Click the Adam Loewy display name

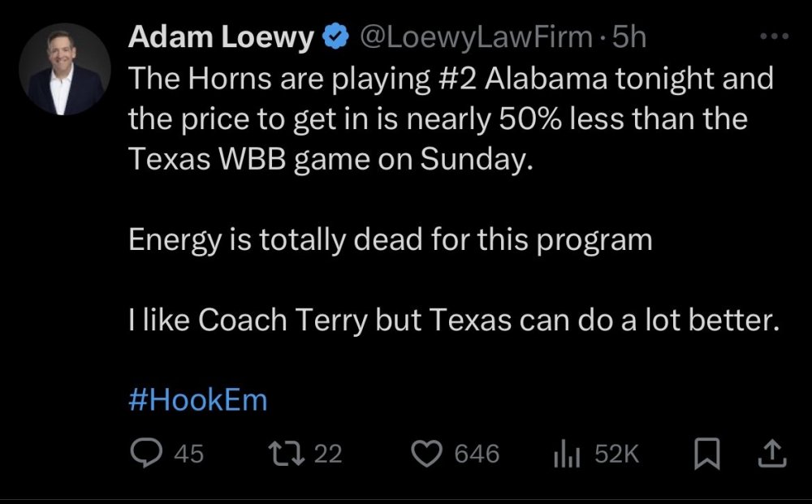tap(221, 37)
